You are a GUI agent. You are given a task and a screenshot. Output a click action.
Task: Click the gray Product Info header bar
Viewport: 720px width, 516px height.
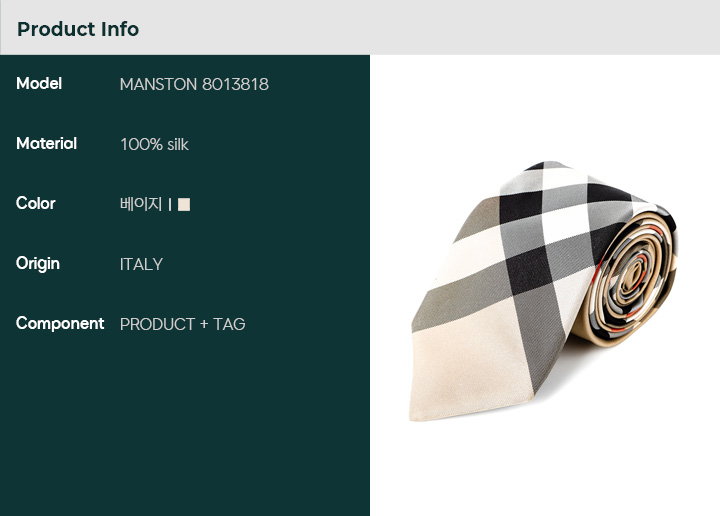coord(360,28)
